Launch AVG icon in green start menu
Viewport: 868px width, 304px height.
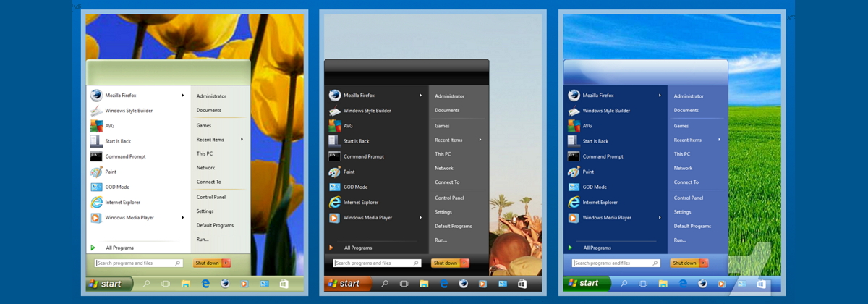tap(96, 126)
